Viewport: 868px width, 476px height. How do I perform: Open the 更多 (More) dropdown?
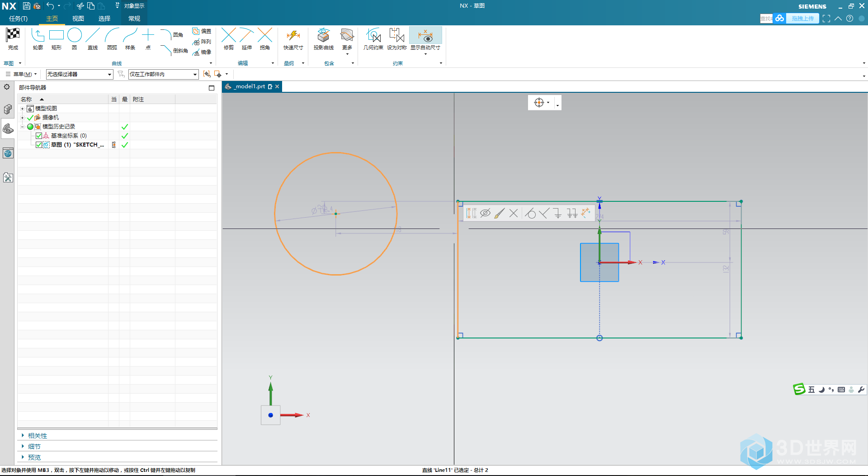347,41
